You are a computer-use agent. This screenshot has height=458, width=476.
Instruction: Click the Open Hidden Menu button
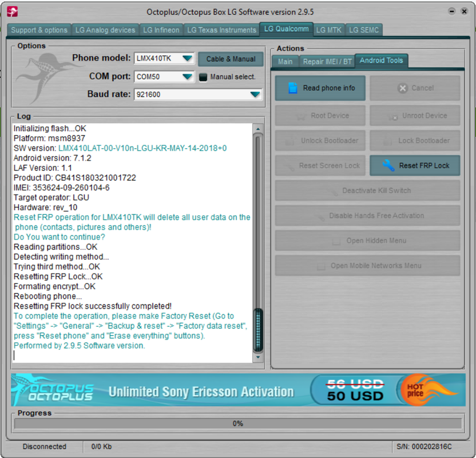pyautogui.click(x=368, y=240)
